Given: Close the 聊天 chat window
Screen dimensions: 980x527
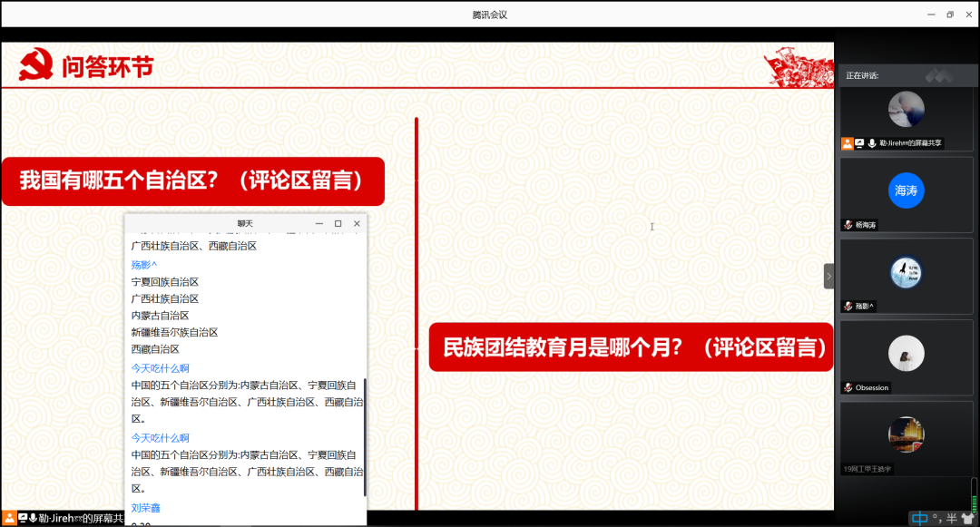Looking at the screenshot, I should coord(357,223).
